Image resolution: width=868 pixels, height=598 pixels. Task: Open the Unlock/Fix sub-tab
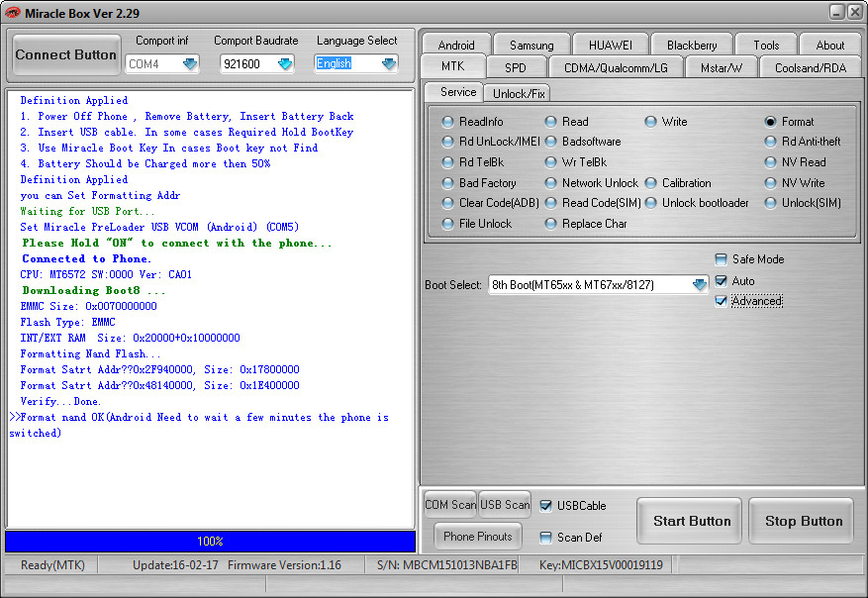tap(519, 93)
